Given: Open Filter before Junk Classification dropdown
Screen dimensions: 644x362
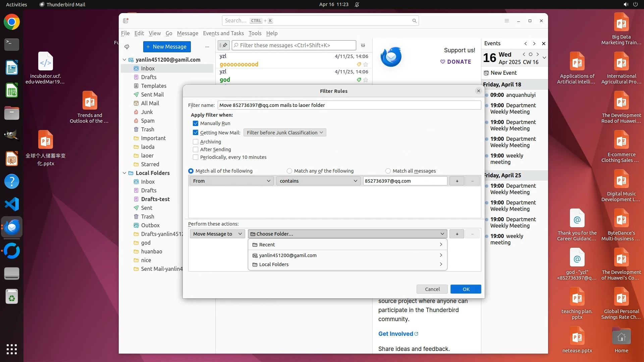Looking at the screenshot, I should click(285, 133).
